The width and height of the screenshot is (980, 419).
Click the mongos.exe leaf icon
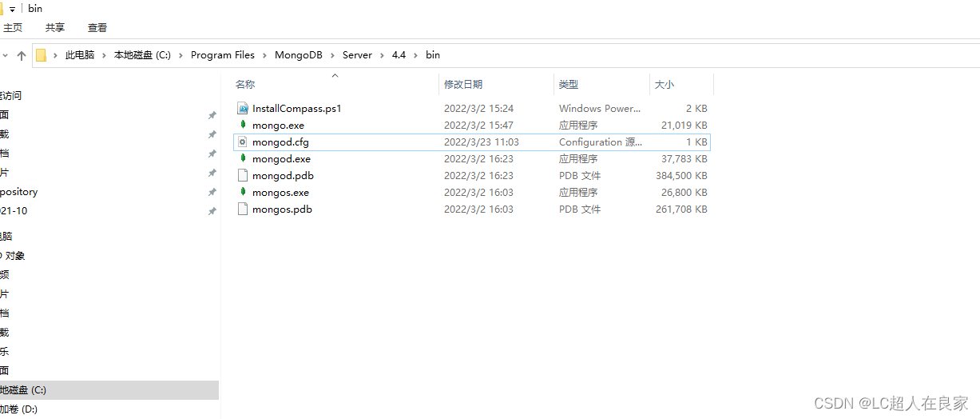tap(244, 192)
